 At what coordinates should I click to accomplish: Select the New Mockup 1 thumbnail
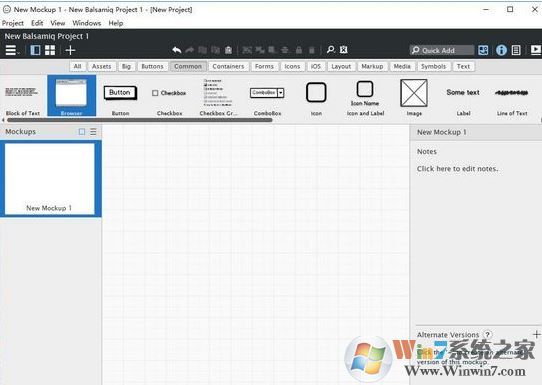click(50, 179)
